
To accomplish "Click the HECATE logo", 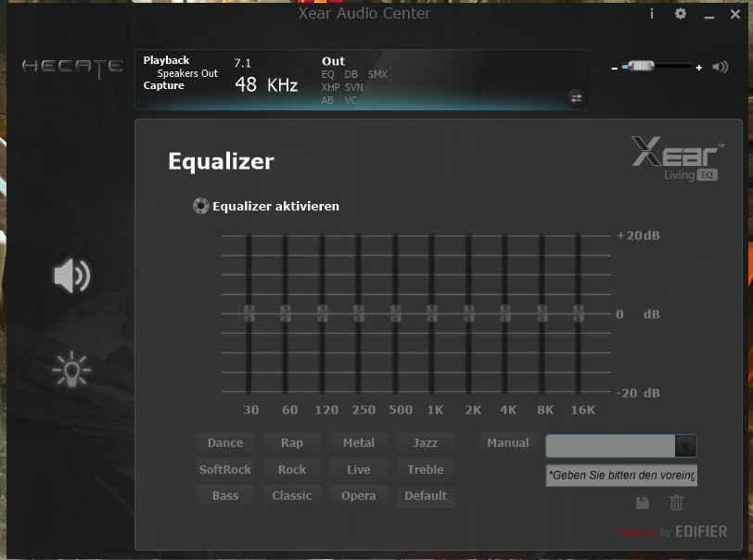I will click(72, 67).
